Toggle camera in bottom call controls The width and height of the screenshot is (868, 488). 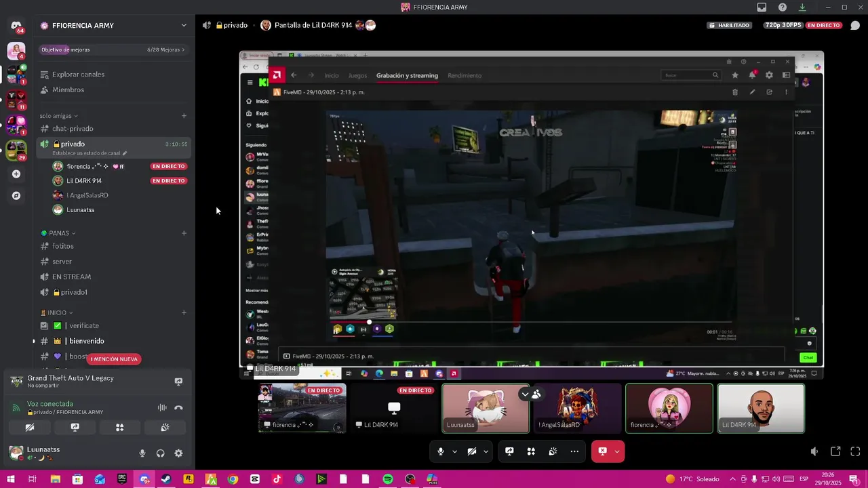coord(472,451)
